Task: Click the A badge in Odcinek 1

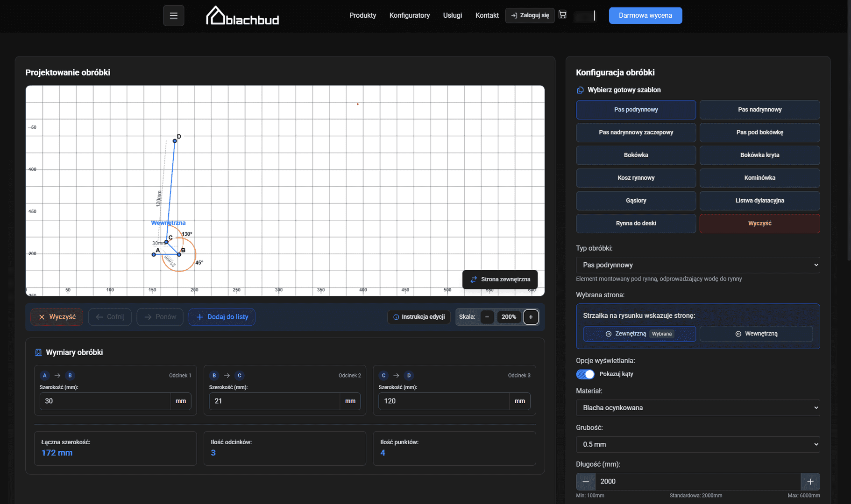Action: pyautogui.click(x=44, y=376)
